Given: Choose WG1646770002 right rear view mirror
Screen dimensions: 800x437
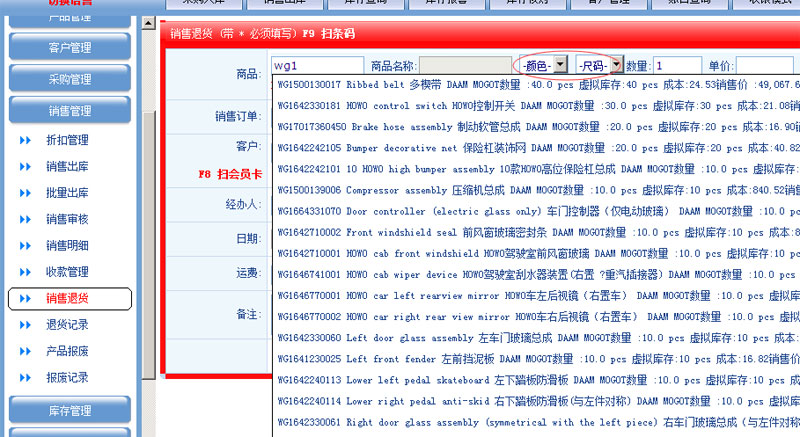Looking at the screenshot, I should pyautogui.click(x=536, y=317).
